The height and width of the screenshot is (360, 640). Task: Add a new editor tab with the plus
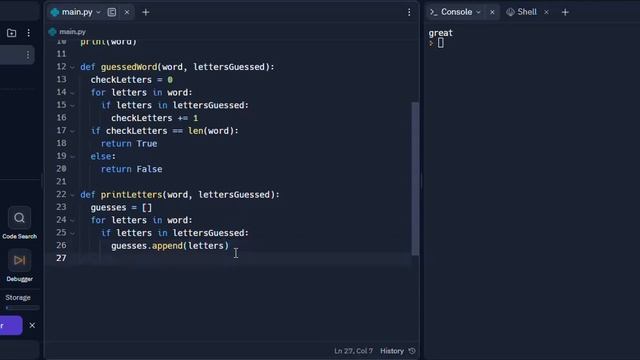(146, 12)
